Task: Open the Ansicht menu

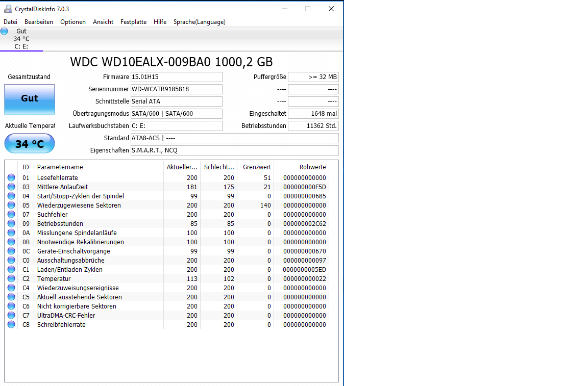Action: click(103, 22)
